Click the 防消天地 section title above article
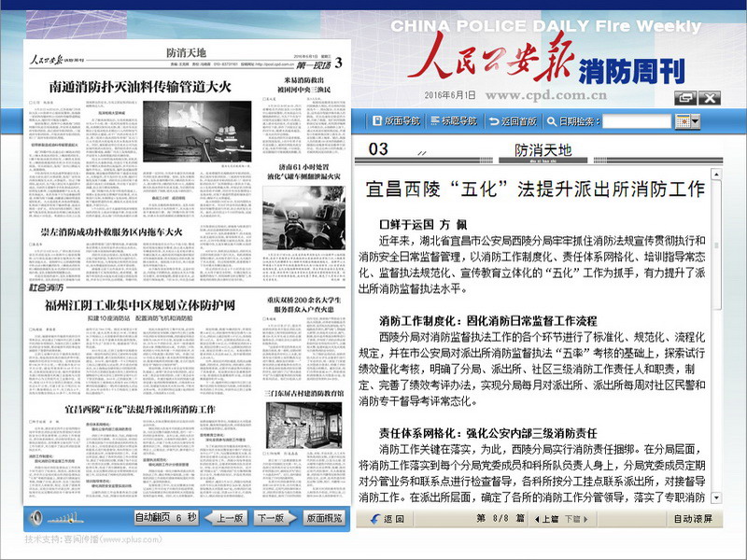Screen dimensions: 747x560 click(543, 150)
